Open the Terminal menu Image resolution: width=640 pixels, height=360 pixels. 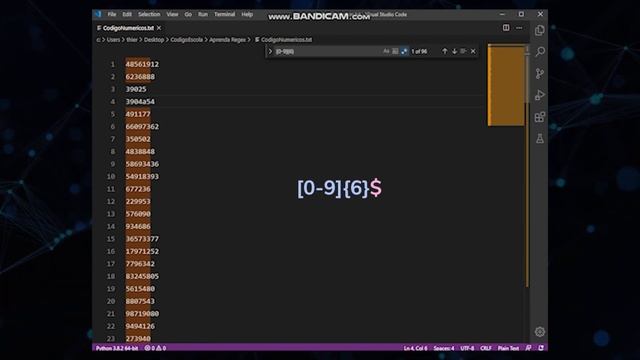[x=224, y=14]
